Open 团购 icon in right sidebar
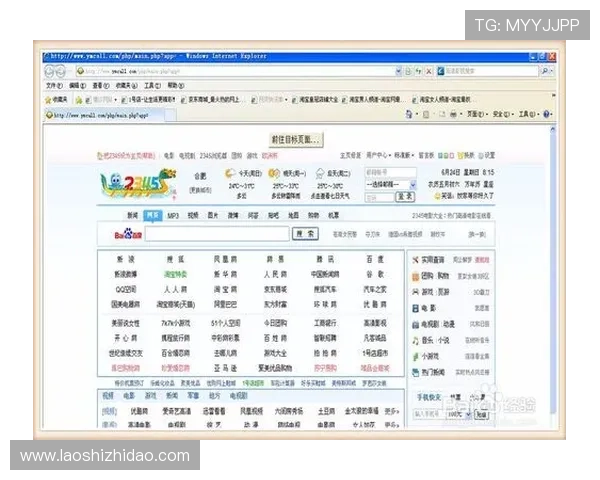The image size is (600, 480). pos(415,275)
